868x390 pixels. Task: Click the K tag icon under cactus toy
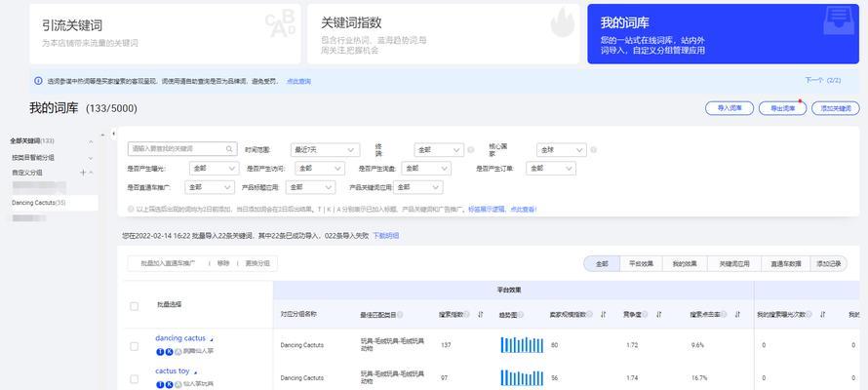pos(169,384)
